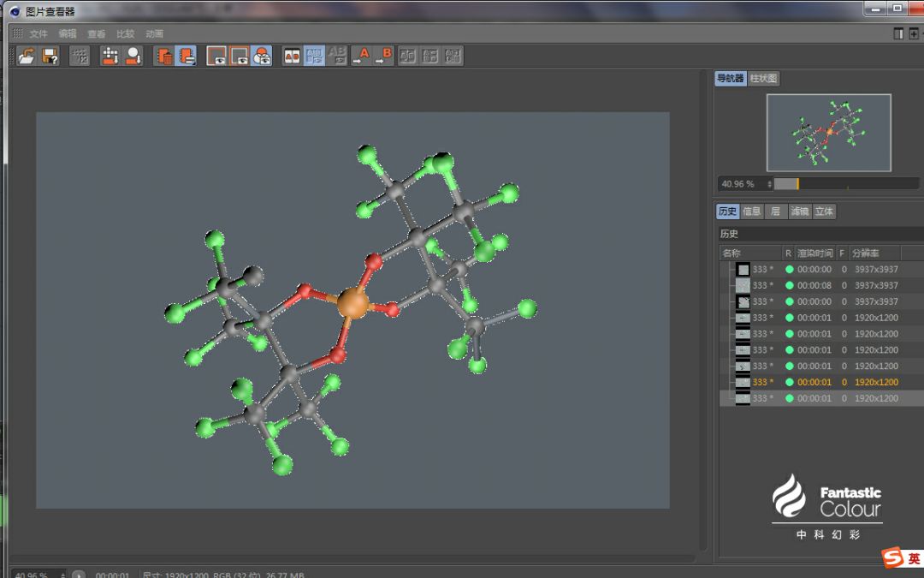
Task: Toggle the AB compare mode button
Action: pyautogui.click(x=292, y=57)
